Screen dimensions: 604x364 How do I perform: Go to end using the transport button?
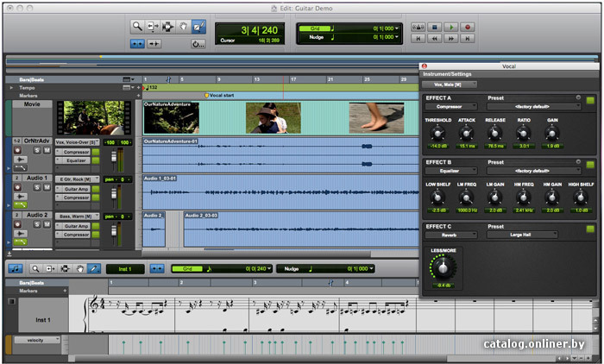tap(468, 38)
